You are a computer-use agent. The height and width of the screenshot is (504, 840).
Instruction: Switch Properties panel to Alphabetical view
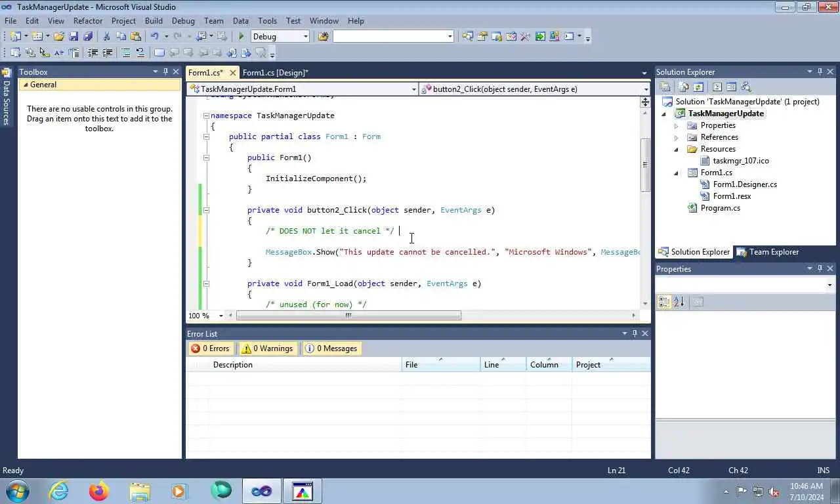tap(679, 302)
